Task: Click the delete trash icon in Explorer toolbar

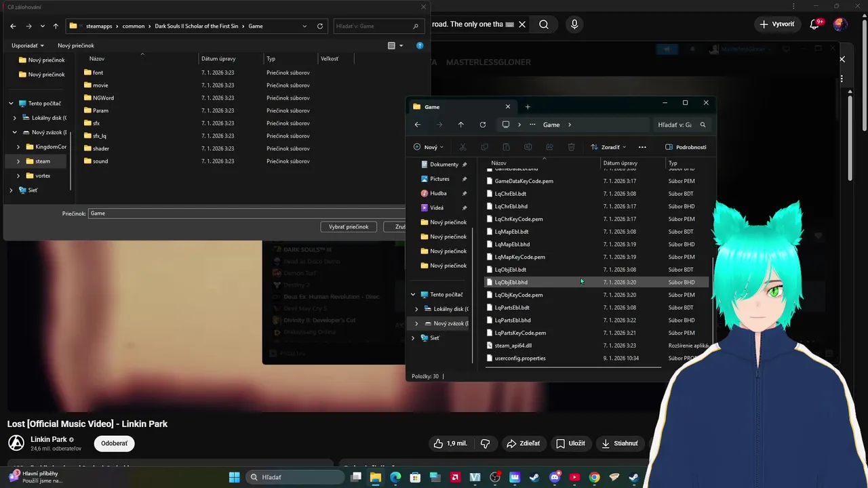Action: coord(571,147)
